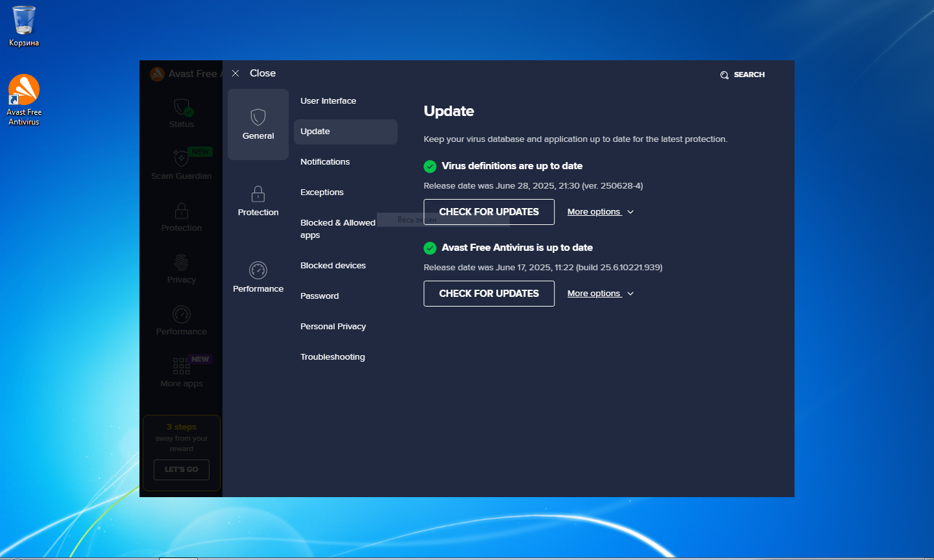Select the Update settings section
Image resolution: width=934 pixels, height=560 pixels.
pyautogui.click(x=346, y=132)
